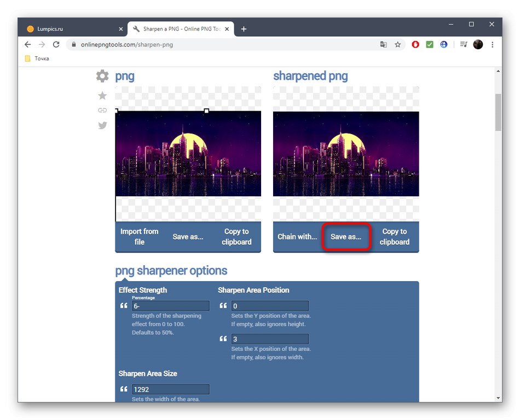Click the padlock site info icon
The height and width of the screenshot is (420, 520).
click(74, 44)
